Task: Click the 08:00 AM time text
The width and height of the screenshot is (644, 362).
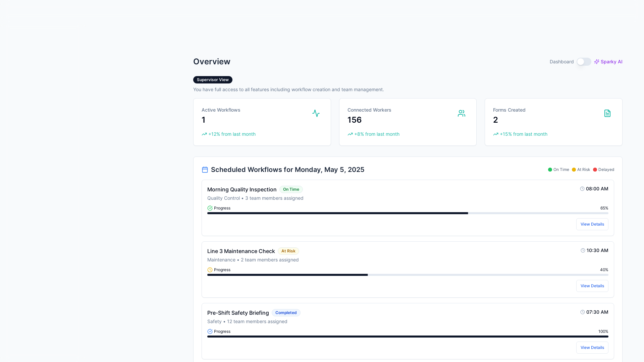Action: tap(597, 189)
